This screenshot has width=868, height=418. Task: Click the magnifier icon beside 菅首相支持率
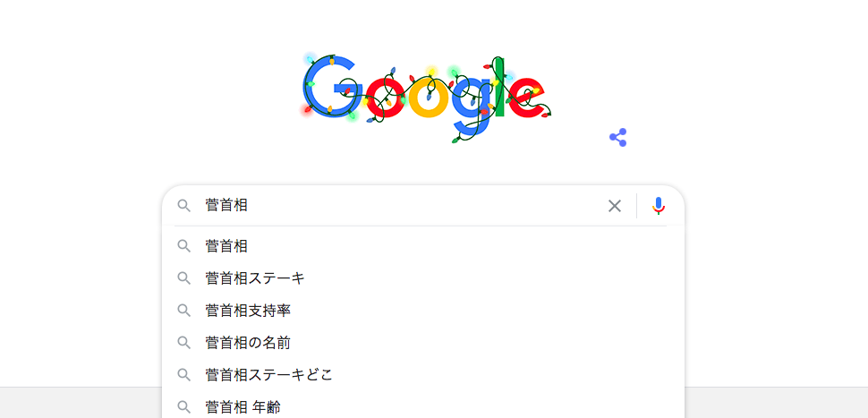[183, 310]
